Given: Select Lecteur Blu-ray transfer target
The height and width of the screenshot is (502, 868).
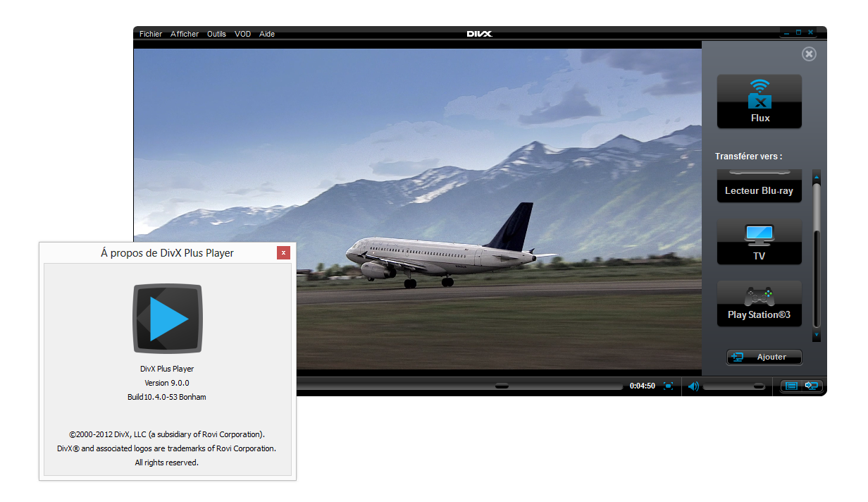Looking at the screenshot, I should coord(759,186).
